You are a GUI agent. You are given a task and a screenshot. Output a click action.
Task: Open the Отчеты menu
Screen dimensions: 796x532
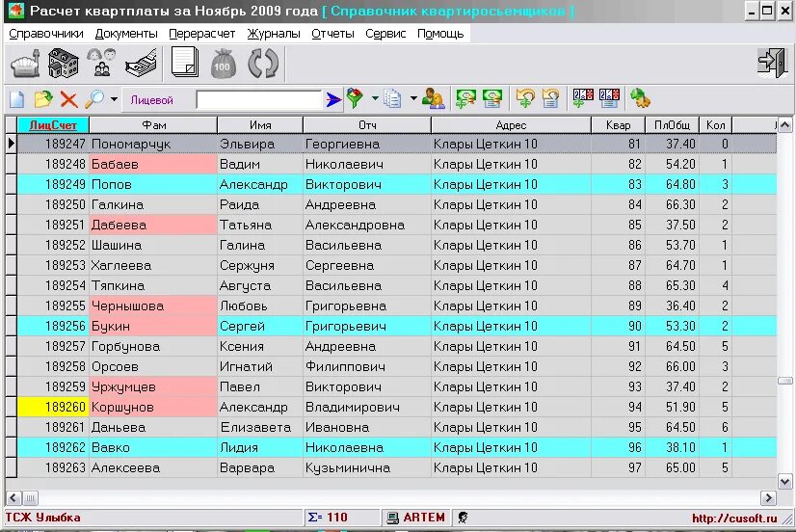pyautogui.click(x=332, y=34)
